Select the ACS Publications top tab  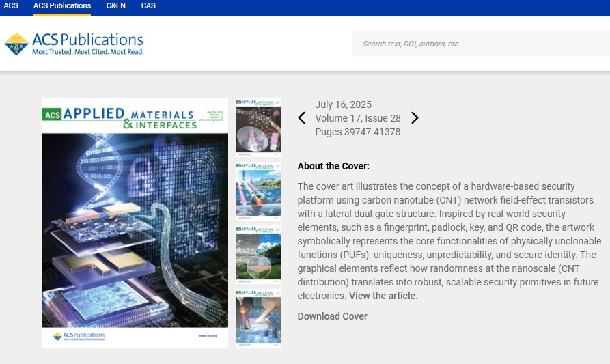pyautogui.click(x=62, y=6)
